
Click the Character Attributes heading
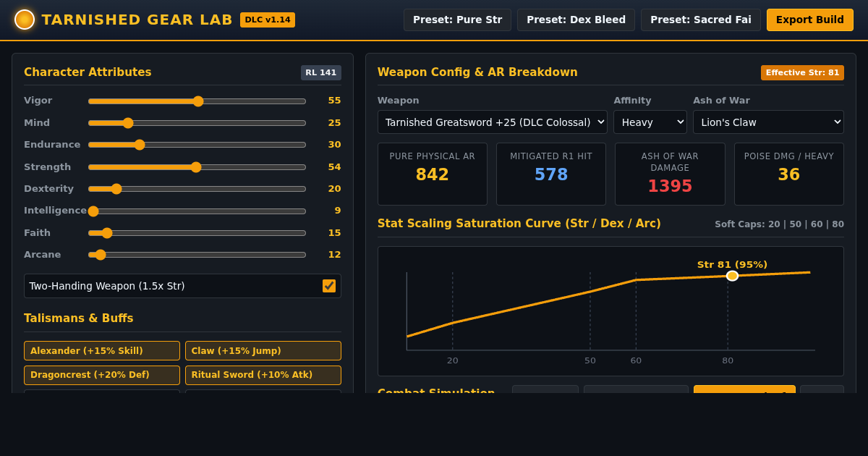click(x=88, y=72)
